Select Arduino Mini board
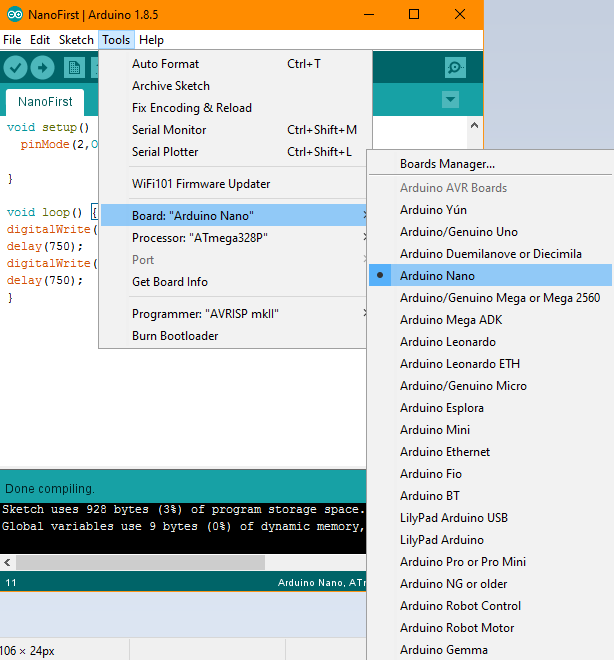The image size is (614, 660). (x=490, y=430)
